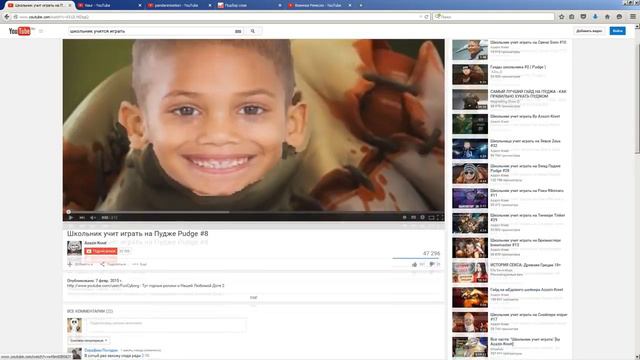Open the 'Pudge #28' related video thumbnail
The width and height of the screenshot is (640, 360).
[x=470, y=173]
